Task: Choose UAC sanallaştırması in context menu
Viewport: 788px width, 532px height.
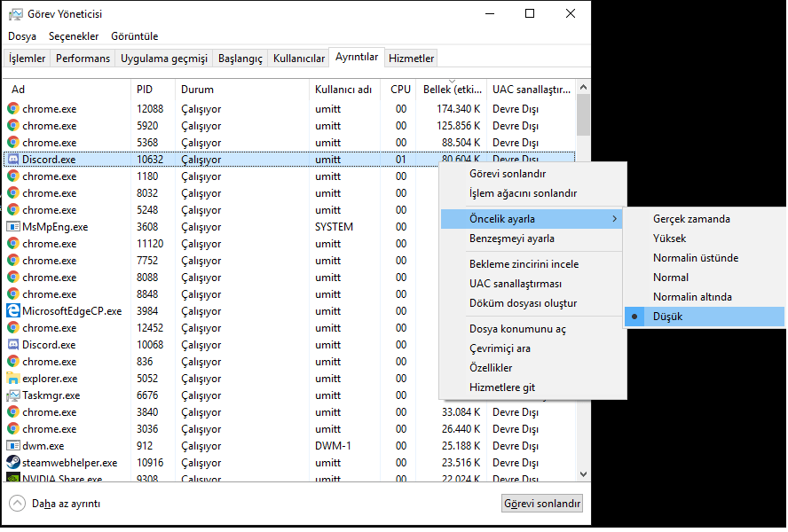Action: [x=532, y=284]
